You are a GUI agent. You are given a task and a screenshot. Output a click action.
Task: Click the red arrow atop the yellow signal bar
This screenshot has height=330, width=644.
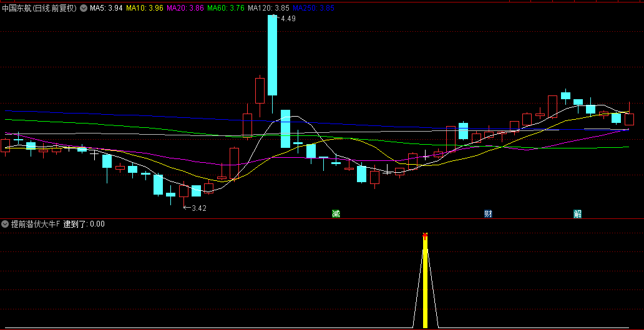425,236
